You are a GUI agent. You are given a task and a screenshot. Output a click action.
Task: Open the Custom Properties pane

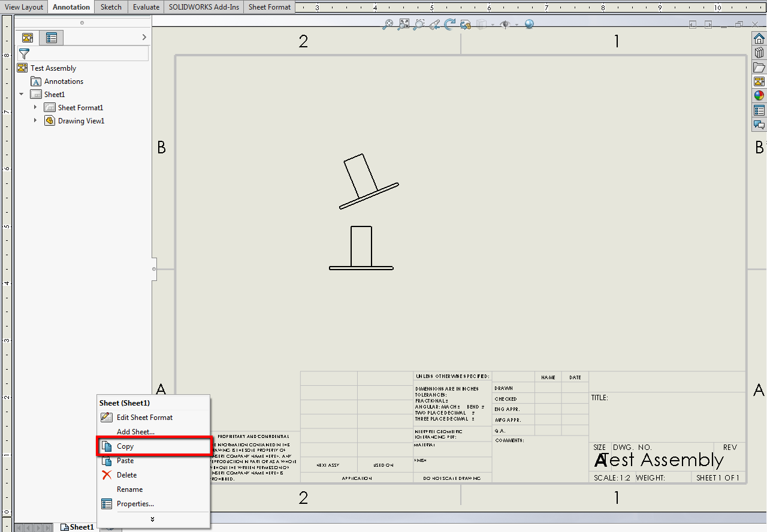[759, 110]
